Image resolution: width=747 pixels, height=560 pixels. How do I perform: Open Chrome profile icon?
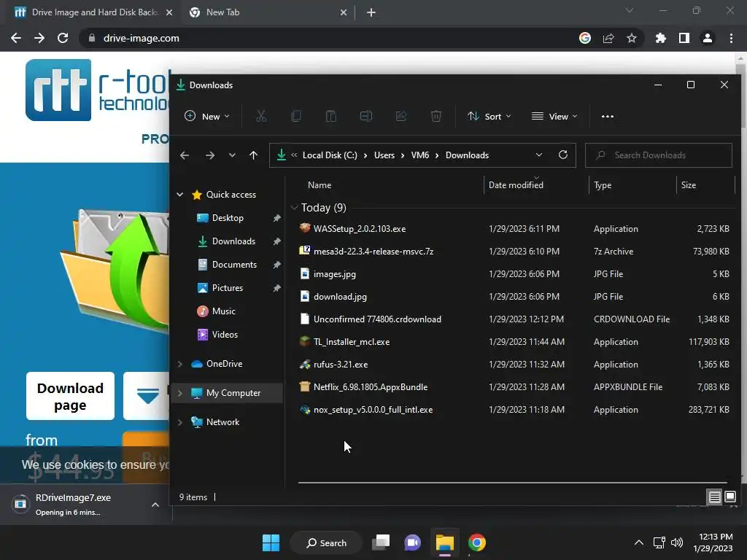[x=708, y=38]
